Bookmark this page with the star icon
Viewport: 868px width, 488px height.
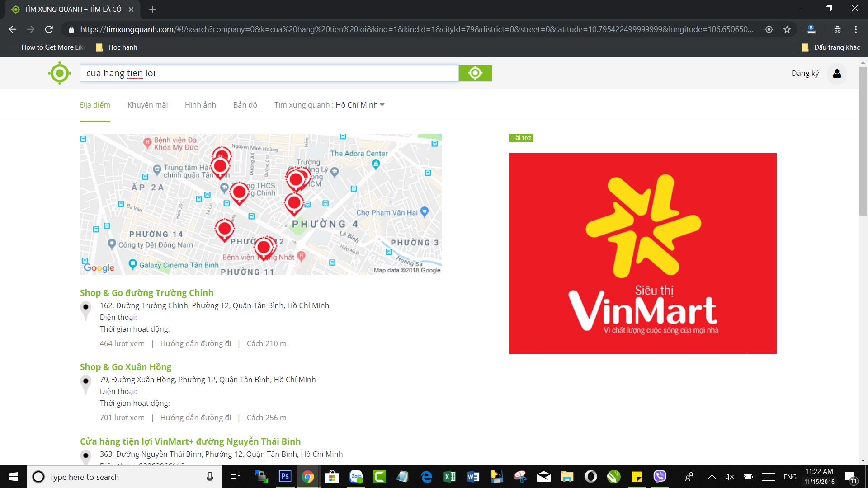point(787,29)
